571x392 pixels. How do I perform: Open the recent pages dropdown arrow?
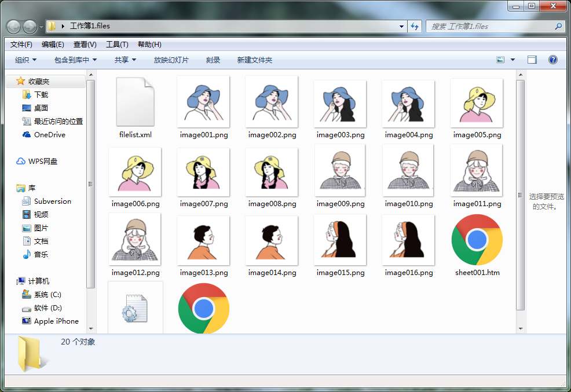pos(41,27)
